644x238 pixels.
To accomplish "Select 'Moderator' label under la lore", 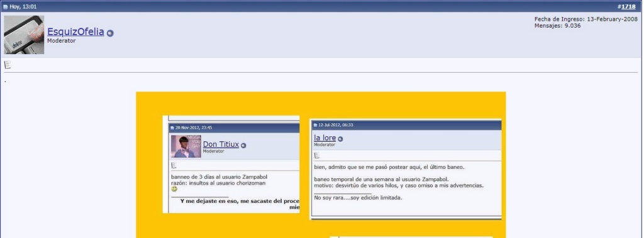I will pyautogui.click(x=325, y=145).
